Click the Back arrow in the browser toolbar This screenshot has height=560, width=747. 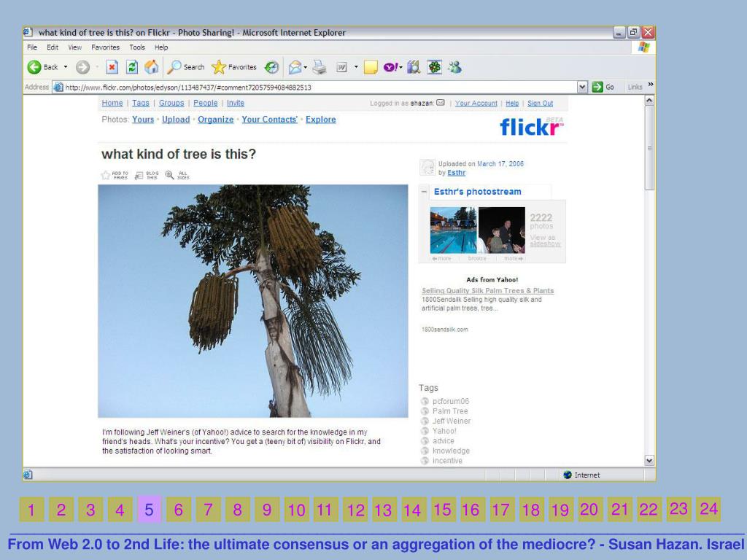pos(34,67)
